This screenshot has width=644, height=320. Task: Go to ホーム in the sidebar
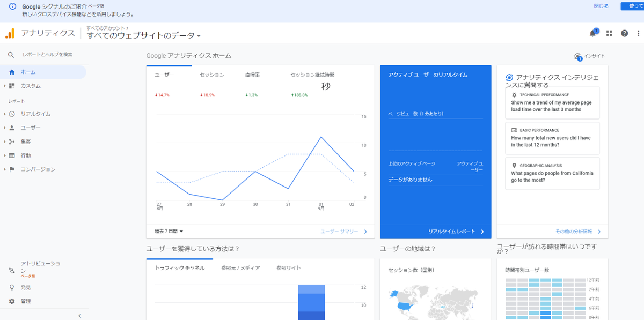(43, 72)
